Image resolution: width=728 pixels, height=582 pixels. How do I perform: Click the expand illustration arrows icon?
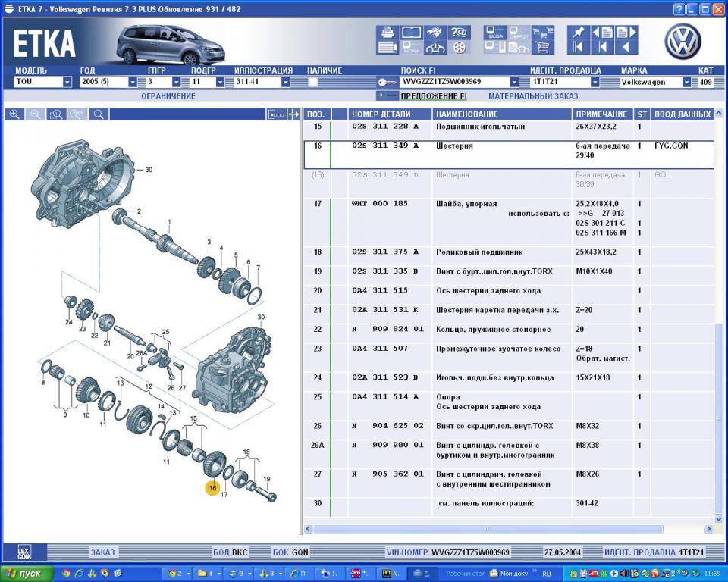(x=293, y=114)
